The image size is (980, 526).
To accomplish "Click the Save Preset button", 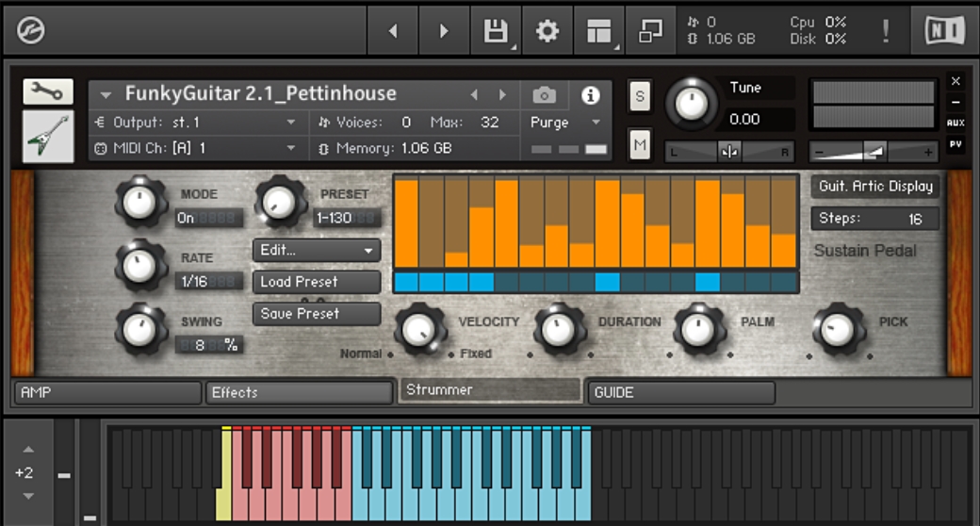I will [x=317, y=314].
